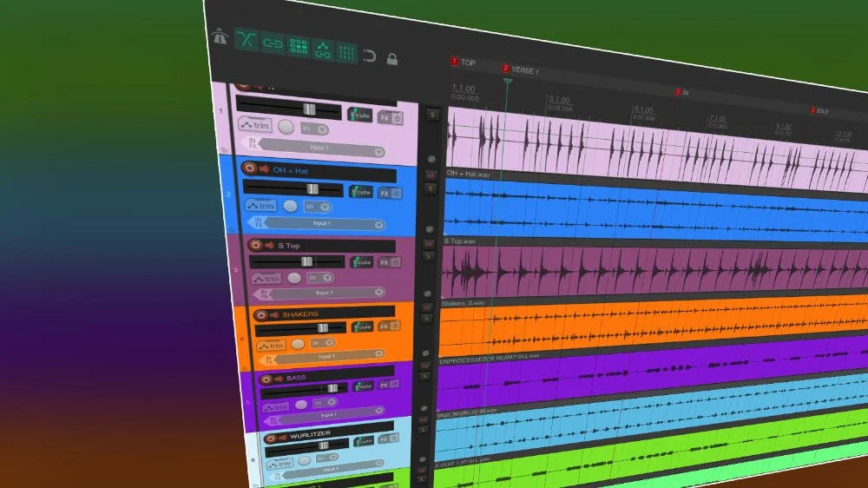This screenshot has height=488, width=868.
Task: Expand the monitoring 'in' dropdown on SHAKERS track
Action: [x=324, y=344]
